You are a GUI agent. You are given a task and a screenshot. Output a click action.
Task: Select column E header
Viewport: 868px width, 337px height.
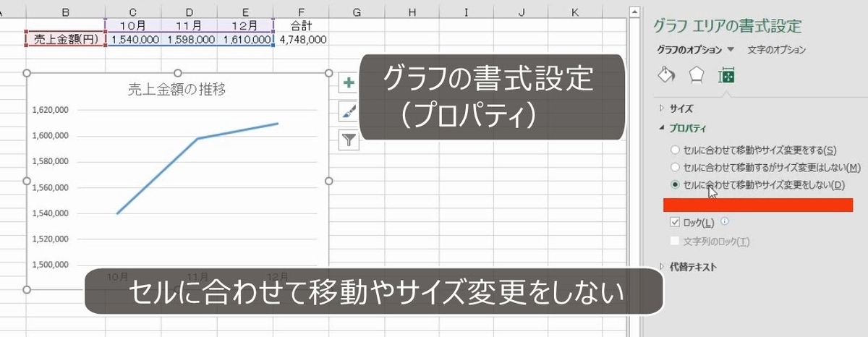(245, 12)
